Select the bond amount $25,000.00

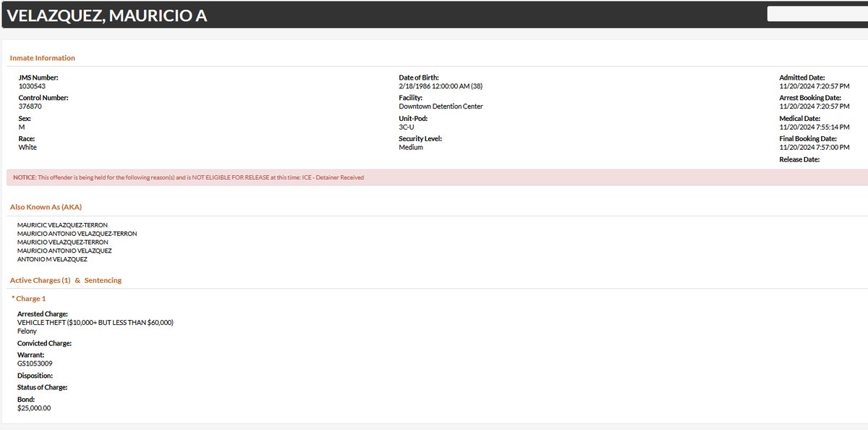pyautogui.click(x=34, y=408)
